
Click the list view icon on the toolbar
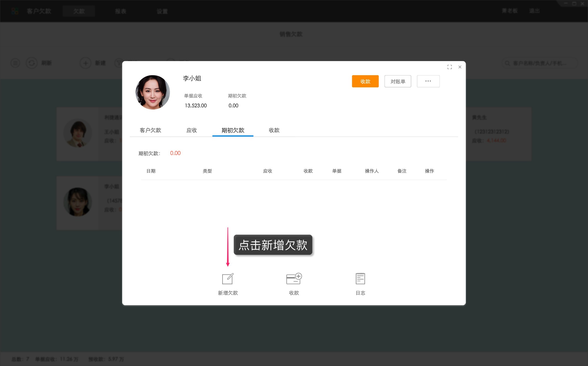[15, 63]
